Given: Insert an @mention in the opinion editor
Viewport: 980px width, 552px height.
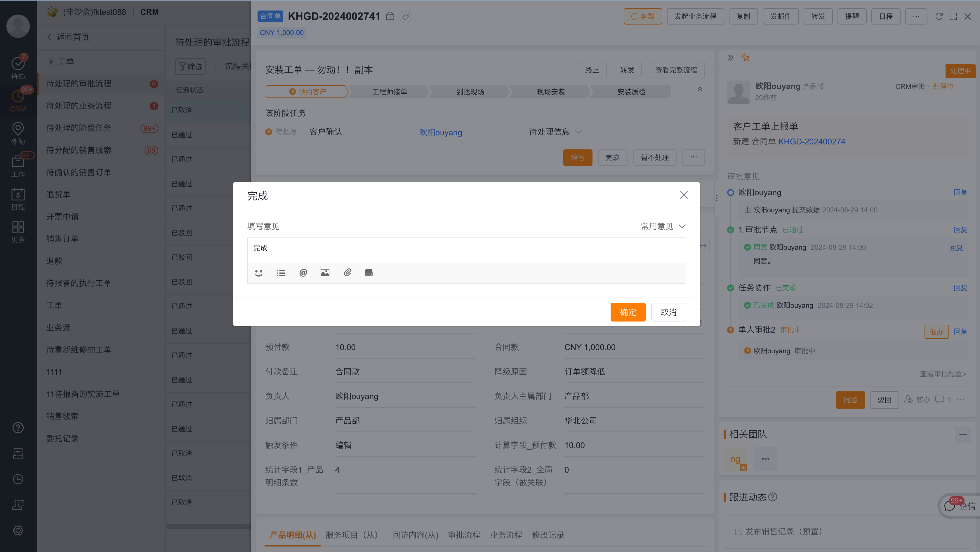Looking at the screenshot, I should (x=303, y=272).
